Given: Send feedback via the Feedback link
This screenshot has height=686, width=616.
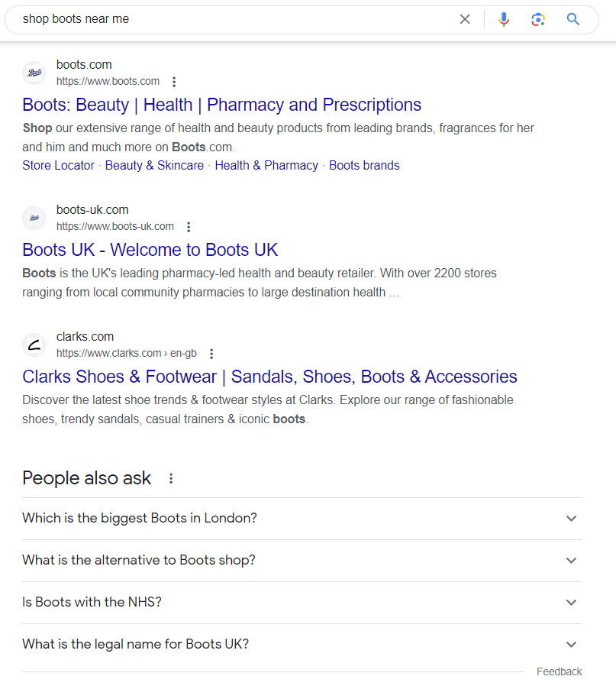Looking at the screenshot, I should click(559, 671).
